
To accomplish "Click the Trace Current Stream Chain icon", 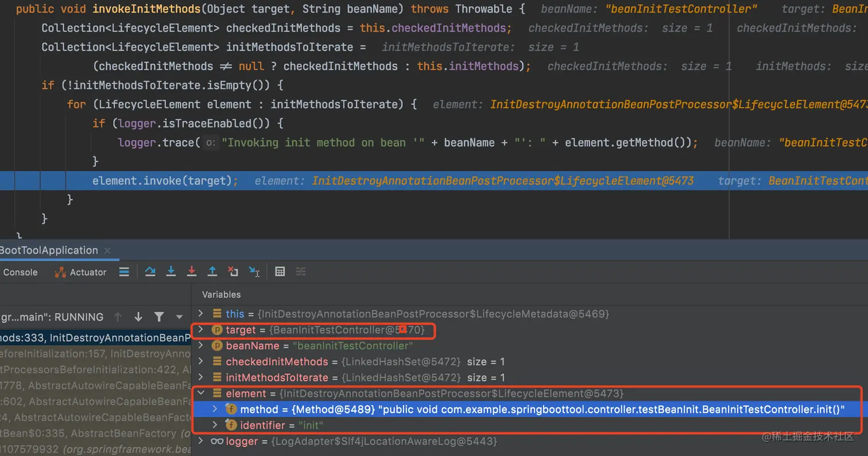I will pyautogui.click(x=300, y=272).
